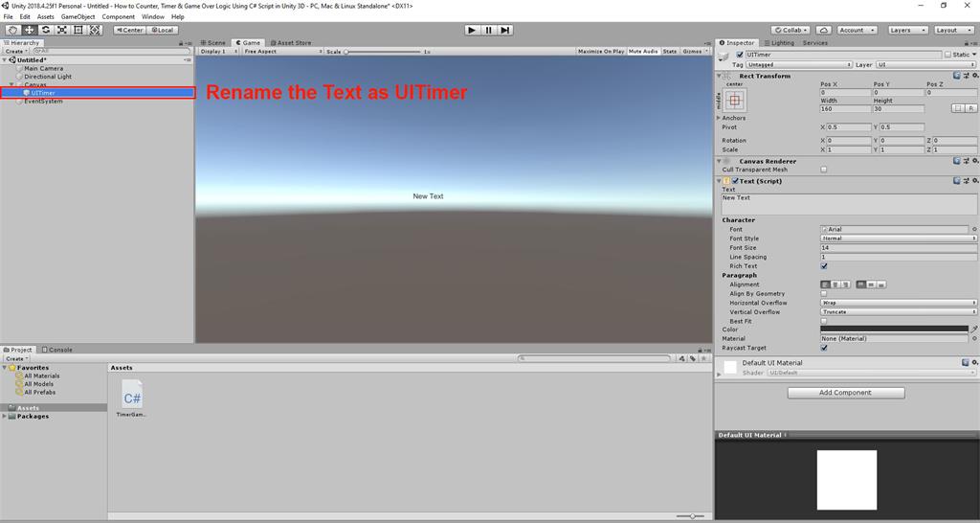Toggle Text (Script) component enabled checkbox
The width and height of the screenshot is (980, 523).
pos(736,181)
